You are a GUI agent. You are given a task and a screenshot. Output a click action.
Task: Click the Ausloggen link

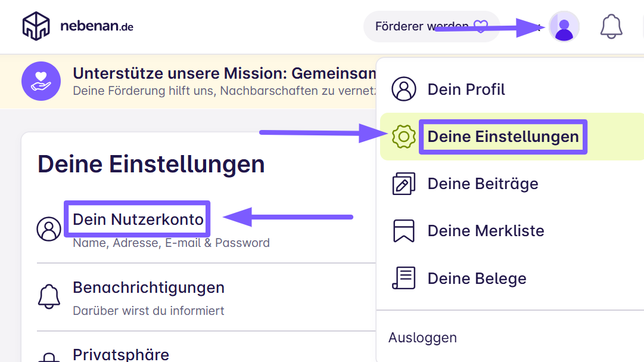[x=422, y=338]
